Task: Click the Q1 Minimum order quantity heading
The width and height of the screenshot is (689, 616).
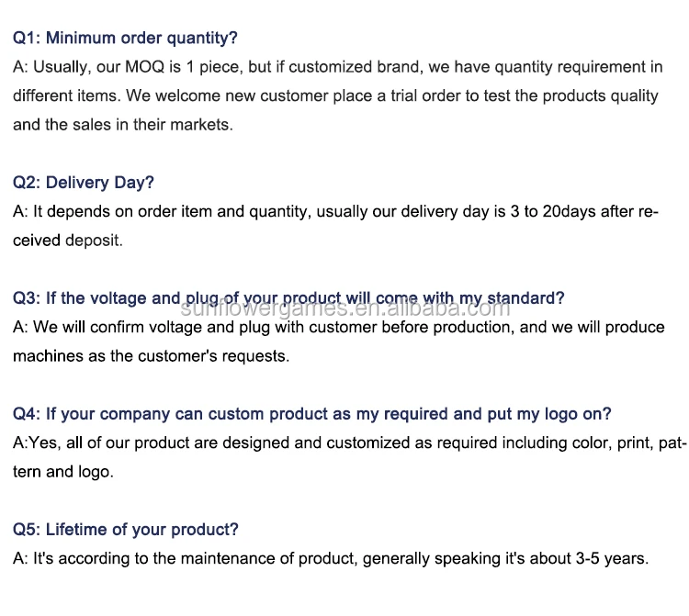Action: 125,38
